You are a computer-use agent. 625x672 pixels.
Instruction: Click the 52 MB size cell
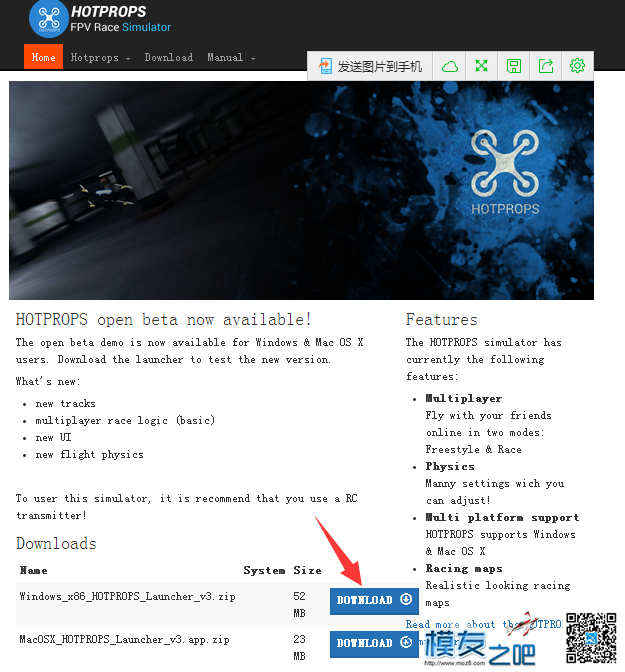pos(299,605)
